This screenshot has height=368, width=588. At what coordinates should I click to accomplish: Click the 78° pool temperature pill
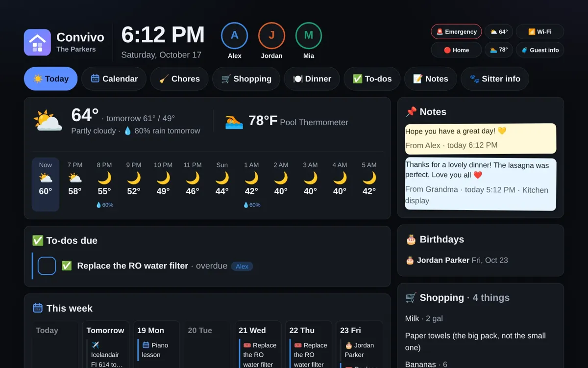pyautogui.click(x=499, y=50)
